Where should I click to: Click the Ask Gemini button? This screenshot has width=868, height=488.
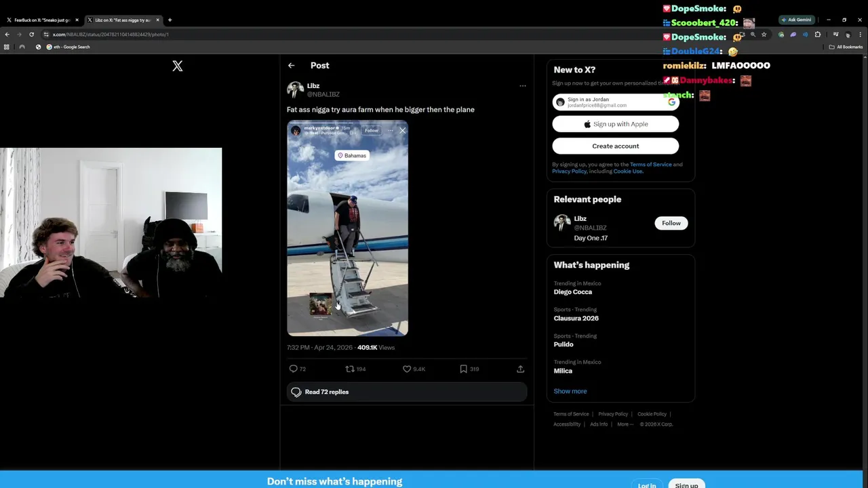point(796,20)
